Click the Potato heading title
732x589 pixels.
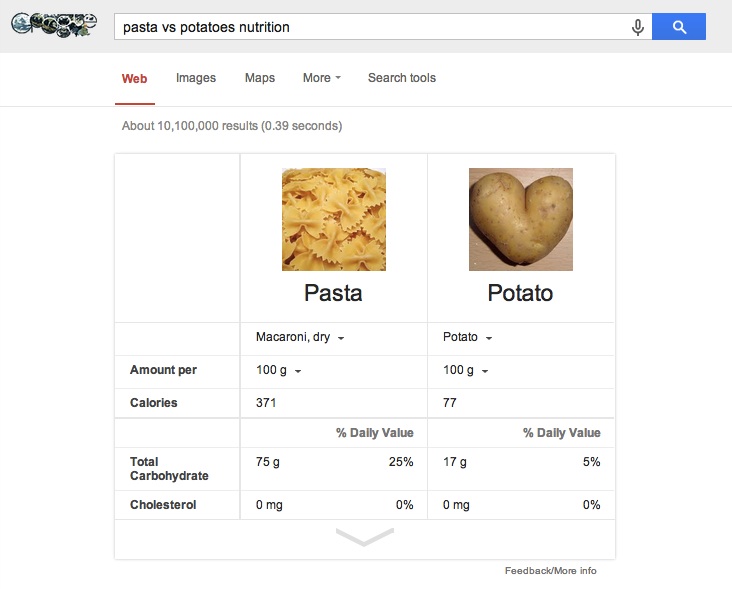tap(520, 293)
